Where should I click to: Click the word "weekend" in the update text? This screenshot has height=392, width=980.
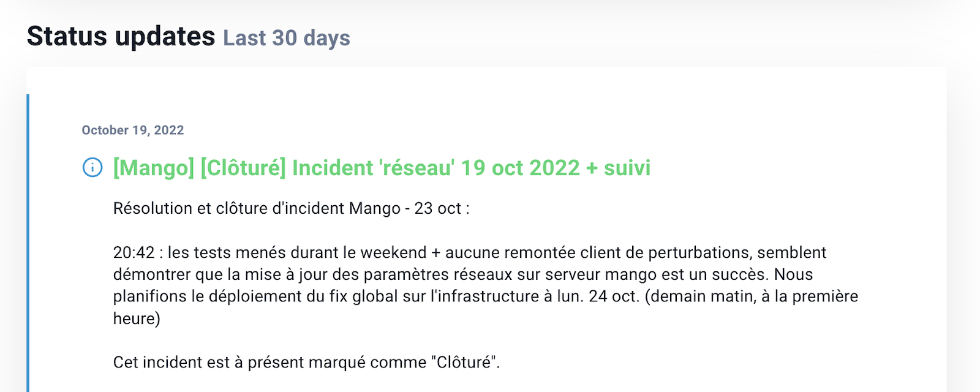[x=393, y=252]
